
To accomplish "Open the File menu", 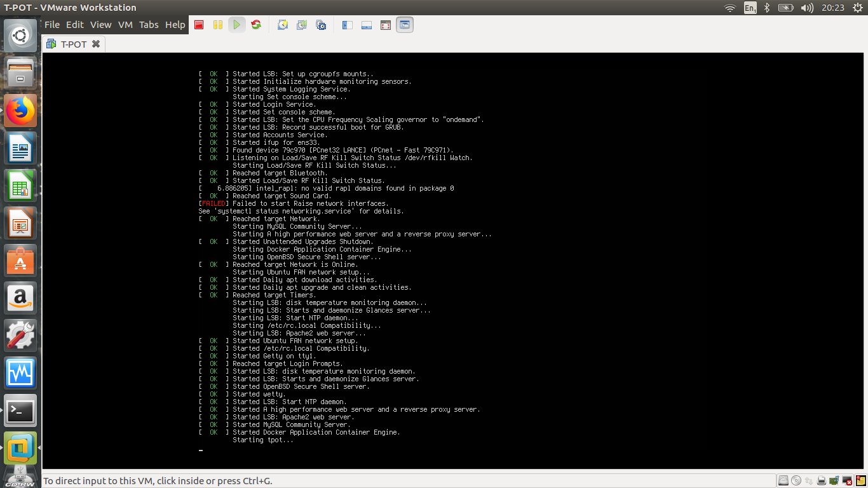I will (x=52, y=25).
